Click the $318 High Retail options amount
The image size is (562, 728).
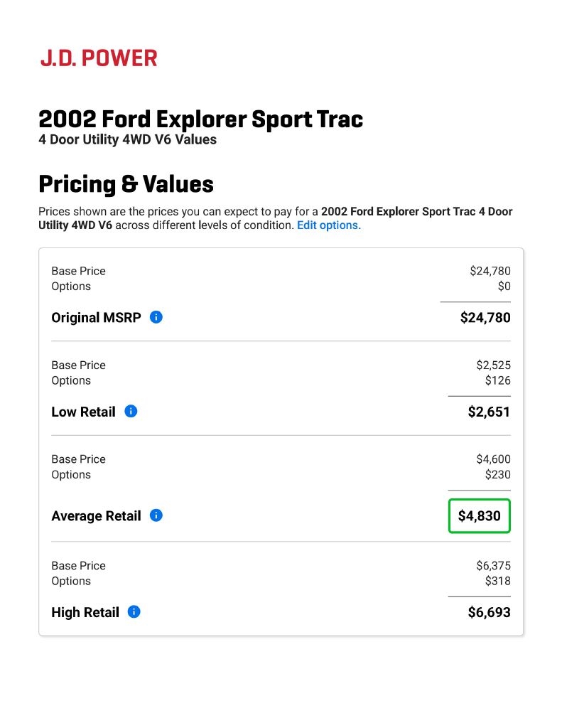[x=497, y=581]
